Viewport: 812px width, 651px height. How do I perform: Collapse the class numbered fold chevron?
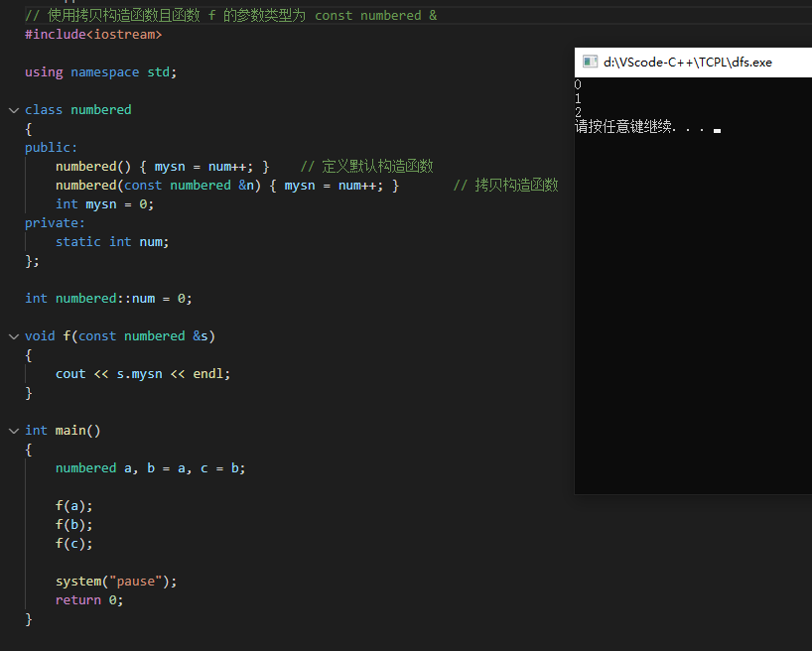click(x=14, y=110)
